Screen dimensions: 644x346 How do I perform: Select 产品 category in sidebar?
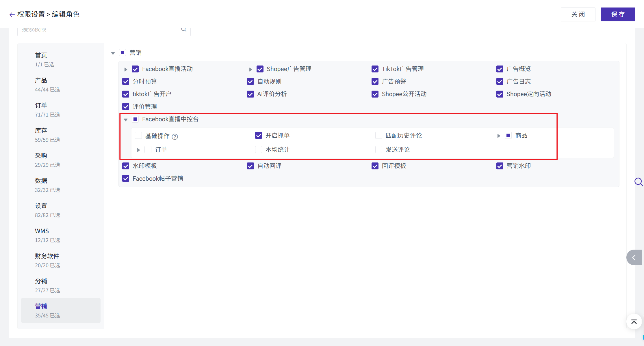61,85
